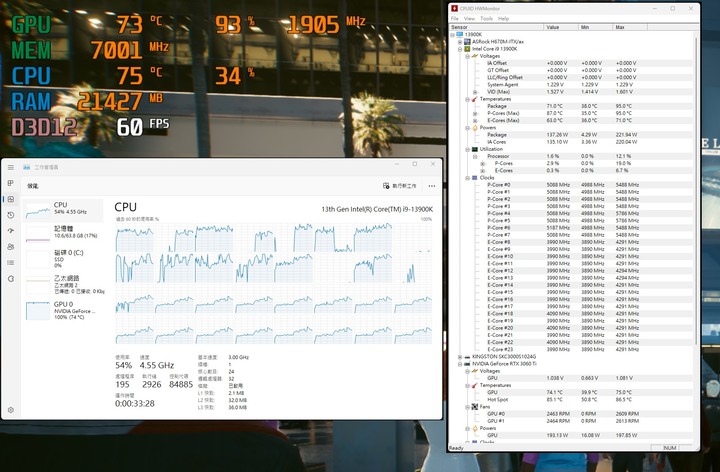The image size is (720, 472).
Task: Click the Sensor column header
Action: (x=497, y=27)
